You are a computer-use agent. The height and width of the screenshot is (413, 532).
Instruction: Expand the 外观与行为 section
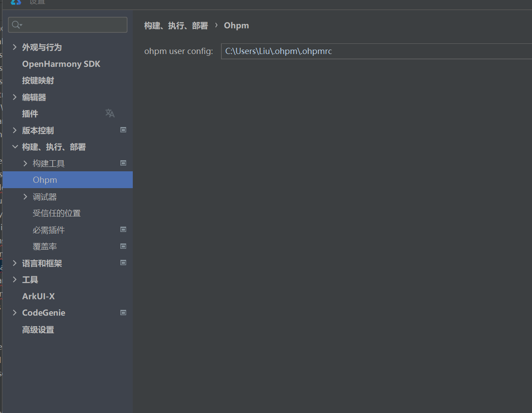coord(15,47)
